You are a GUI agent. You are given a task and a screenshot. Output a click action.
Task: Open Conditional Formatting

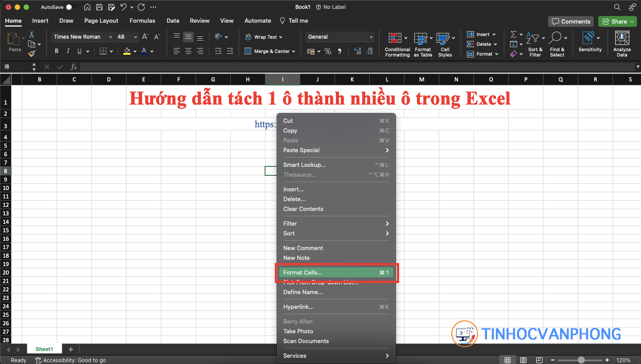point(397,44)
